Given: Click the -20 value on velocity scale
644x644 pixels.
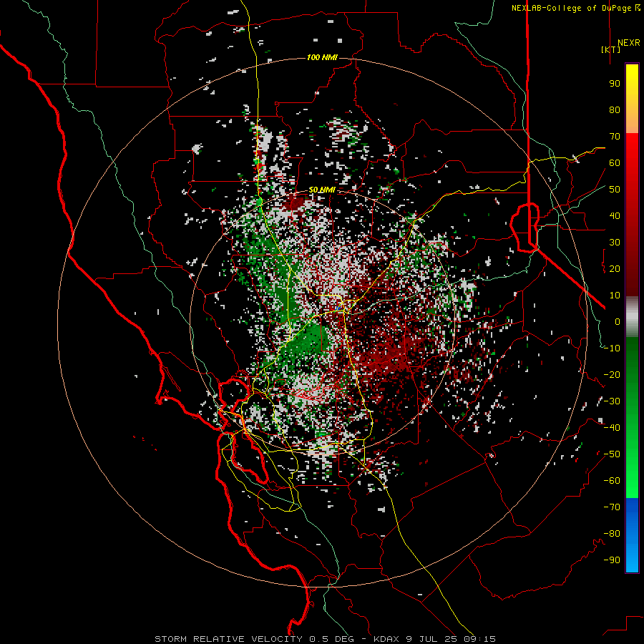Looking at the screenshot, I should point(612,375).
